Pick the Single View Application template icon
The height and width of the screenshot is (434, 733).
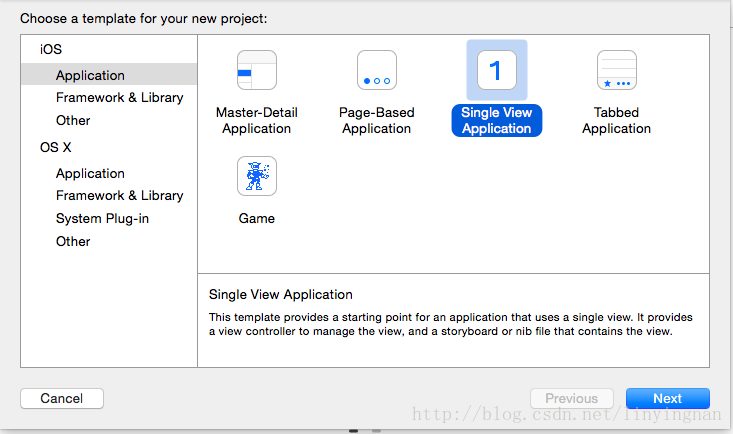point(497,70)
